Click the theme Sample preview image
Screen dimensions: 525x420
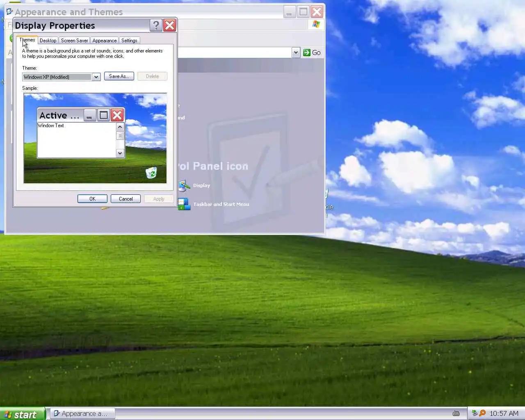tap(95, 138)
